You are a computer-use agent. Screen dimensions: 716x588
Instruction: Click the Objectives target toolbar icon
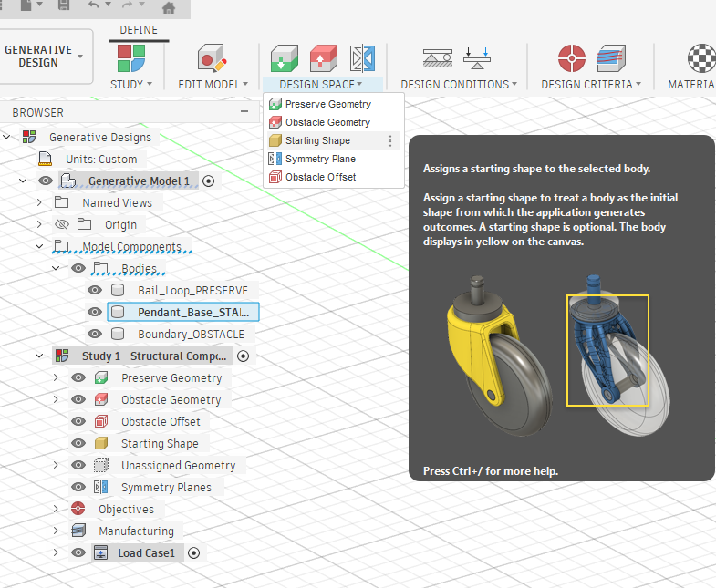(572, 58)
